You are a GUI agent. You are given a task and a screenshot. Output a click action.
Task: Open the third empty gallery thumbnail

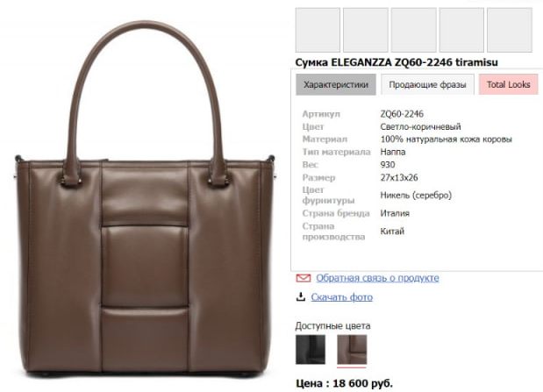pyautogui.click(x=413, y=30)
